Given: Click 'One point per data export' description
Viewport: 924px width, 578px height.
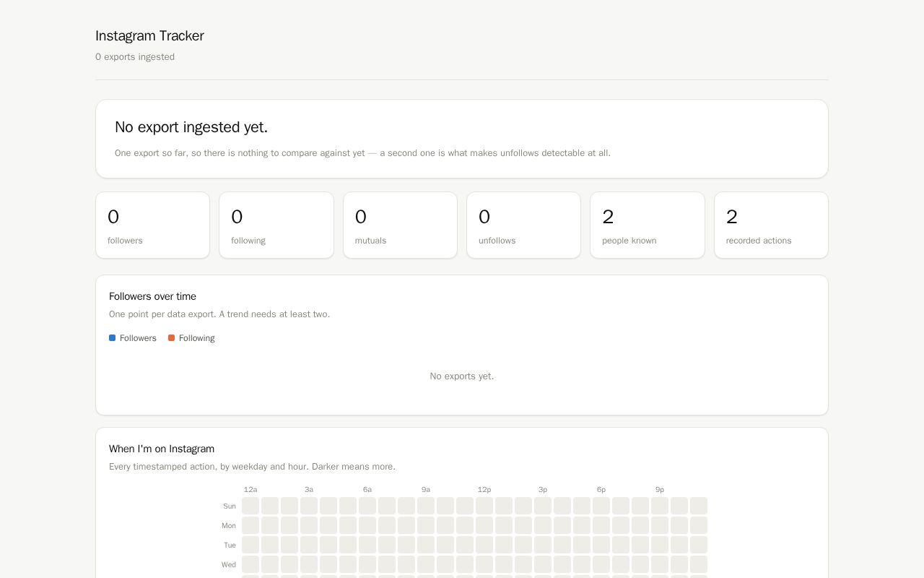Looking at the screenshot, I should (219, 314).
